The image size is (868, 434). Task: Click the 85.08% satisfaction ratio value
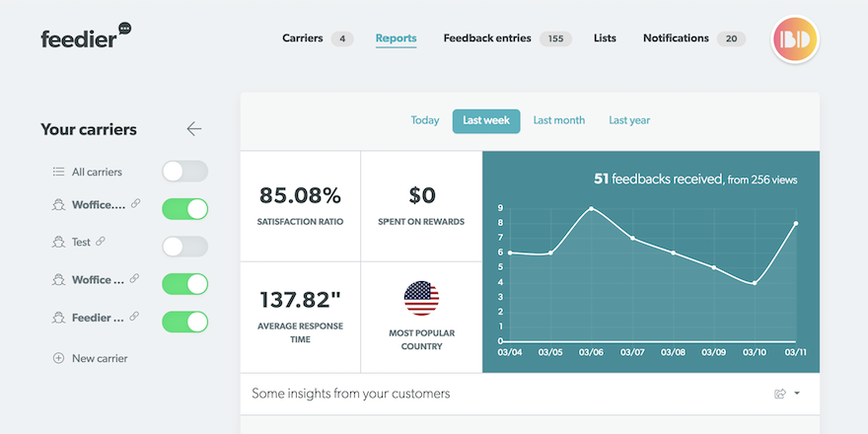300,195
